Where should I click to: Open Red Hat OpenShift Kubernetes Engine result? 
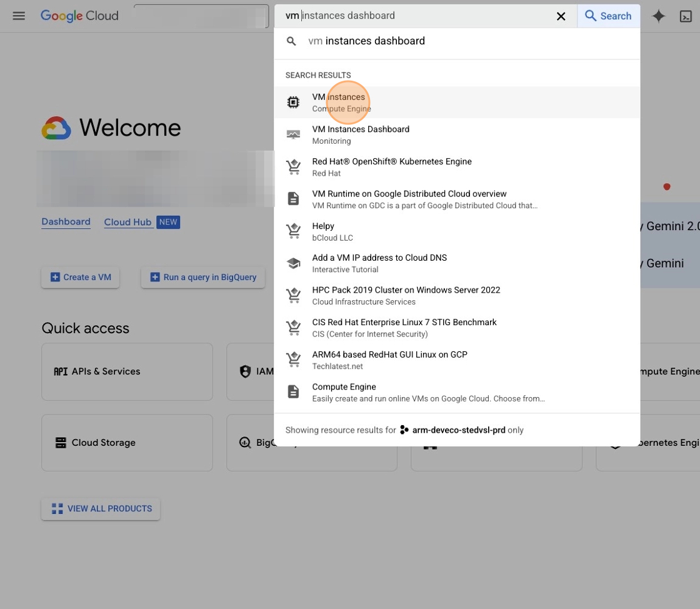click(457, 167)
